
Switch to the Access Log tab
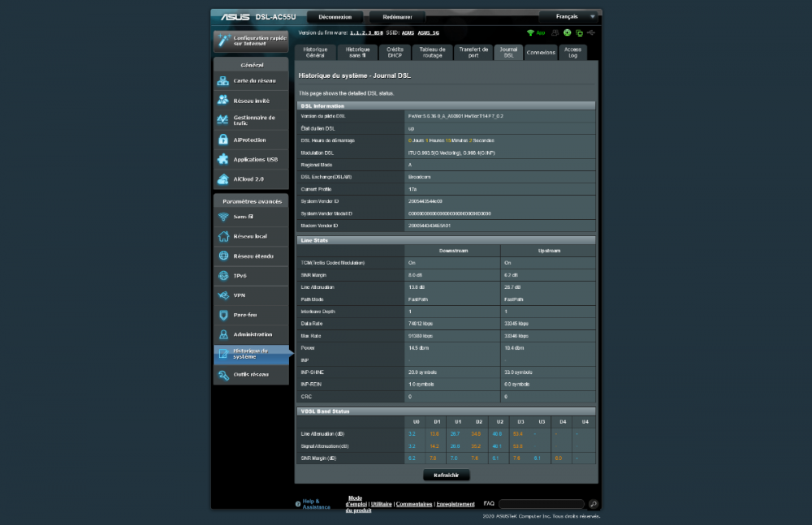(x=572, y=52)
